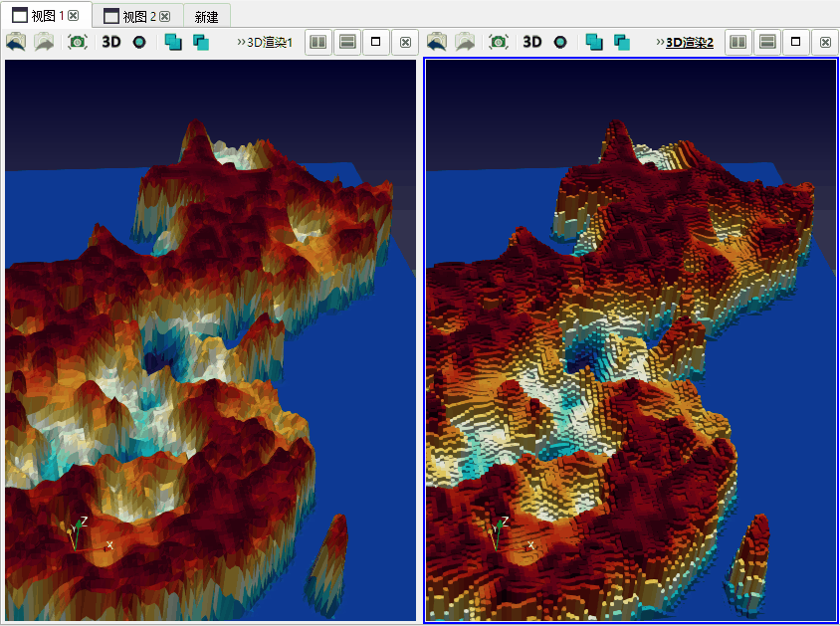Open the 新建 tab
The image size is (840, 626).
207,17
